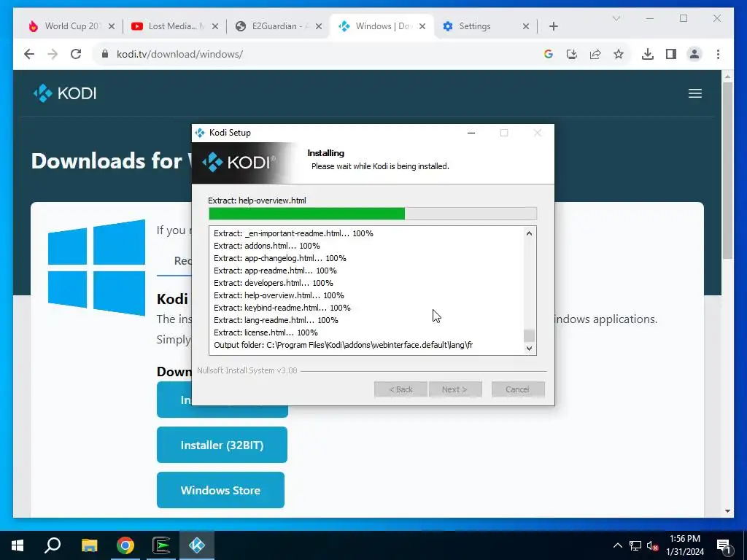Select 'Extract: developers.html... 100%' log line
The height and width of the screenshot is (560, 747).
click(274, 283)
